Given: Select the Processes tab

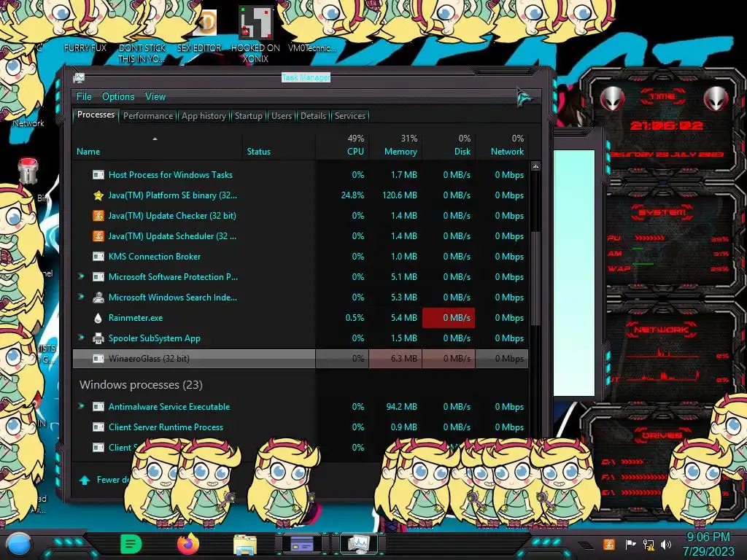Looking at the screenshot, I should tap(96, 114).
